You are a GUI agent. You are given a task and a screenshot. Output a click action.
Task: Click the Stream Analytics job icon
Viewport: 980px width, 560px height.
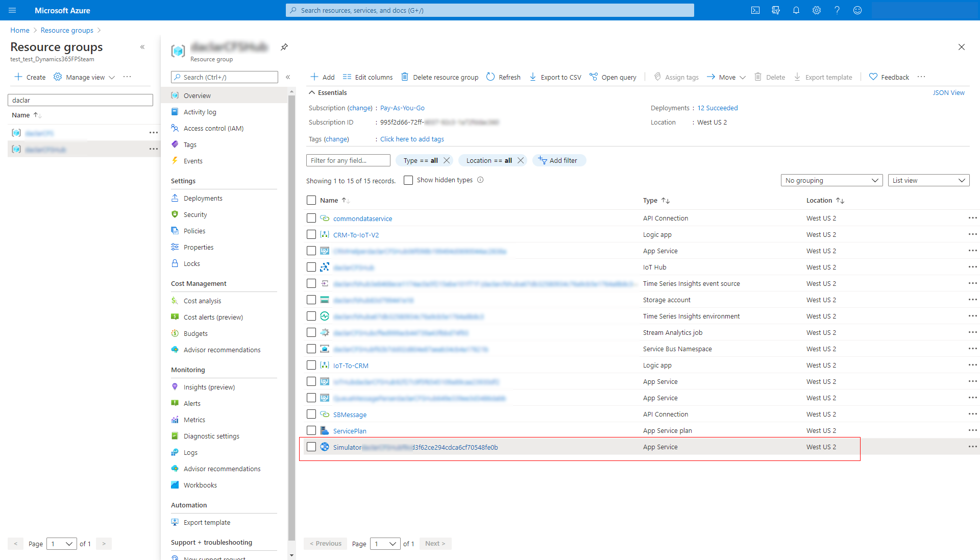(x=325, y=332)
